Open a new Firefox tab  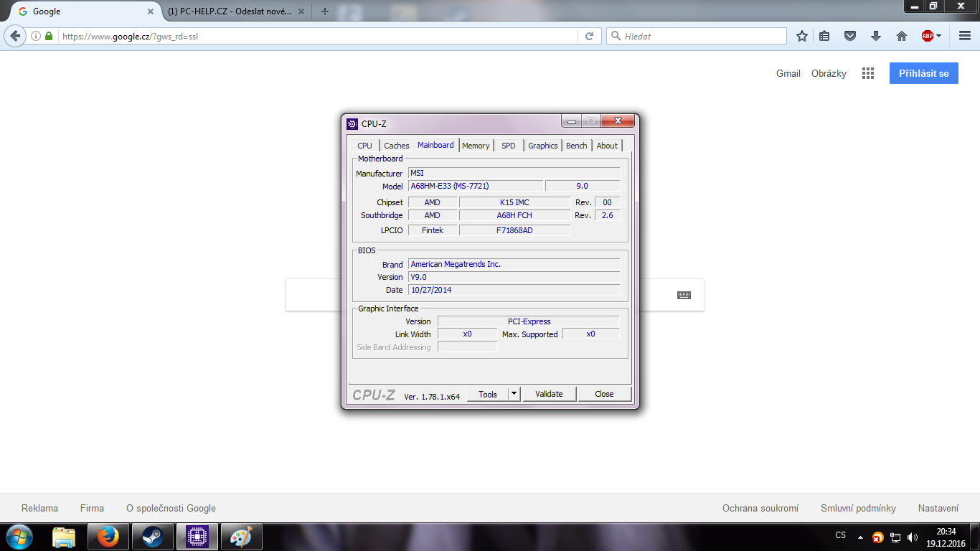click(325, 11)
